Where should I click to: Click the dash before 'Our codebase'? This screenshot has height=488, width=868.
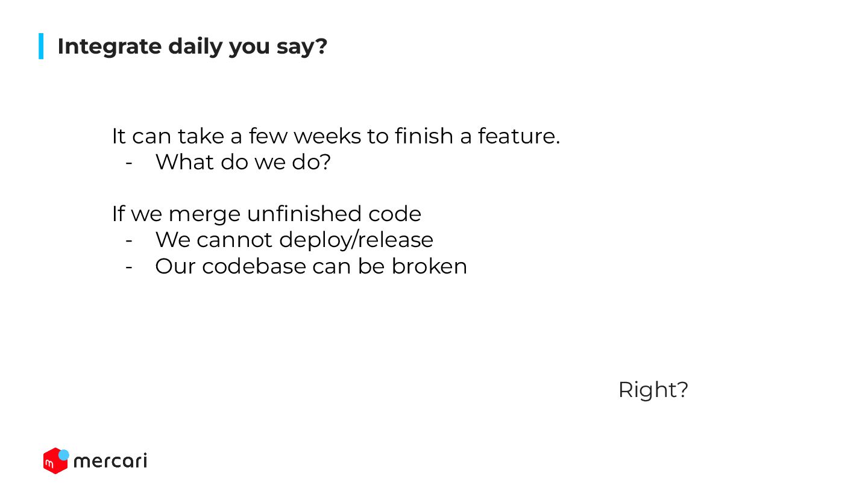coord(128,267)
